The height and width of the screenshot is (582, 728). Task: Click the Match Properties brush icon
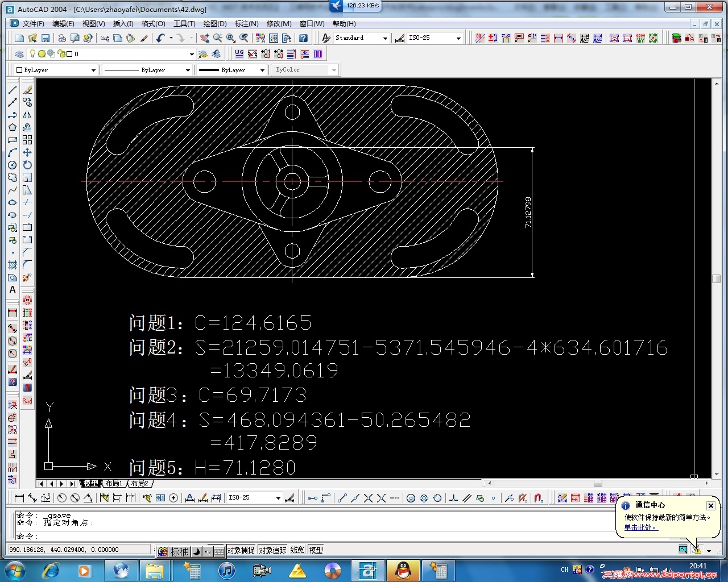144,38
